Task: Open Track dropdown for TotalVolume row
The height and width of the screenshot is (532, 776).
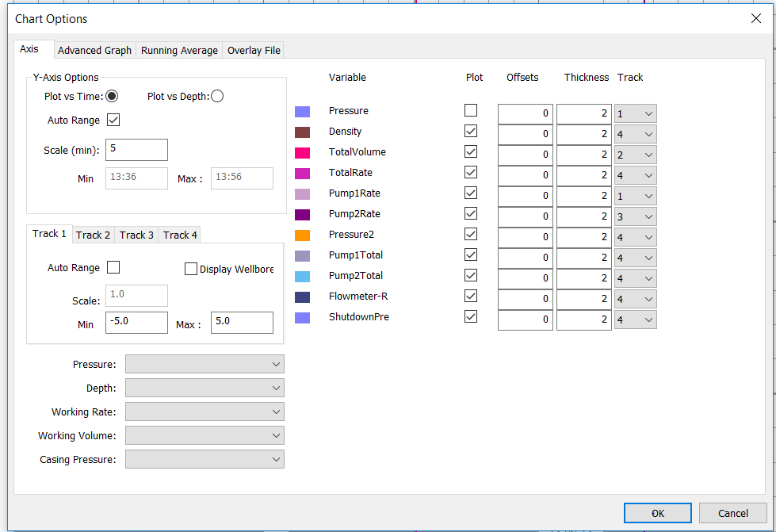Action: [x=635, y=155]
